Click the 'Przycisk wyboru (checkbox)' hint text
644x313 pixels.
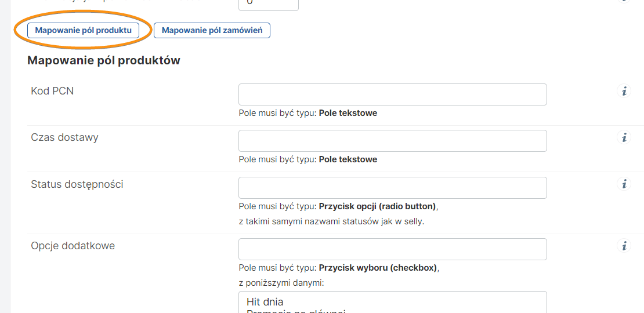coord(378,268)
